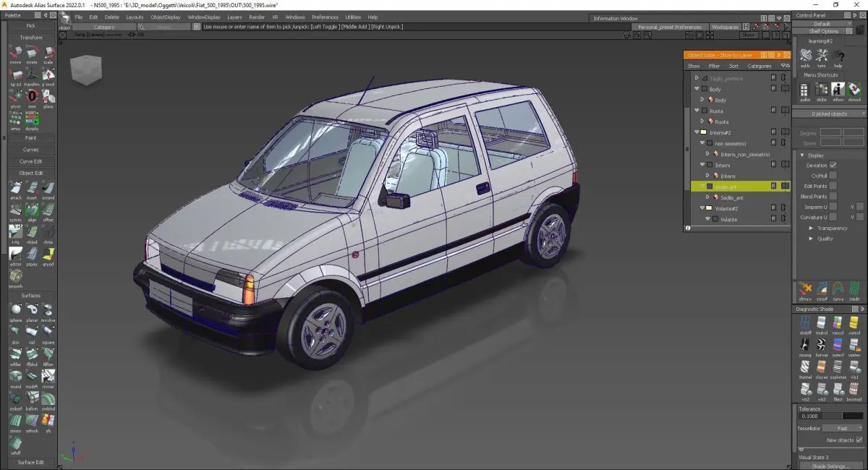Open the infwn information window shortcut
This screenshot has width=868, height=470.
[838, 90]
